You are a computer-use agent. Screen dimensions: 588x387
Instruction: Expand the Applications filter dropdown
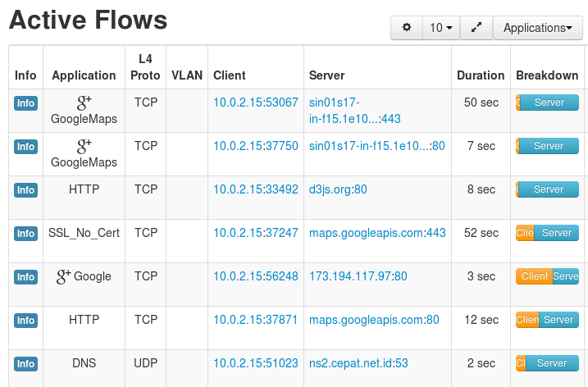pos(537,28)
